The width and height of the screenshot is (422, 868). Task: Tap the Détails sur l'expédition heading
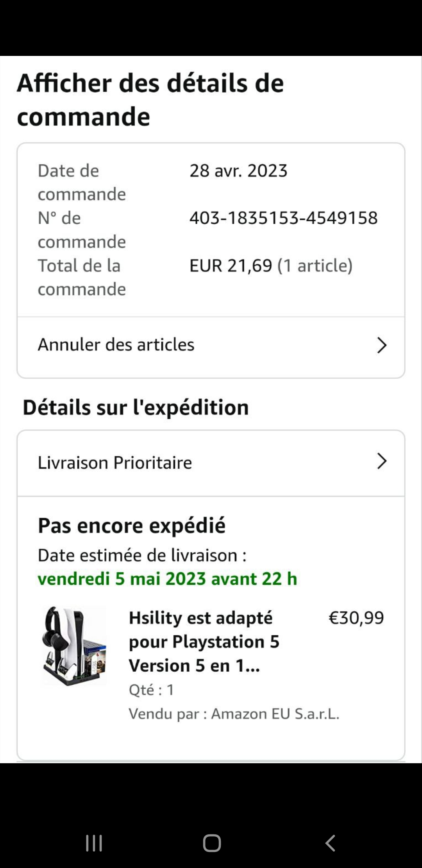(136, 407)
